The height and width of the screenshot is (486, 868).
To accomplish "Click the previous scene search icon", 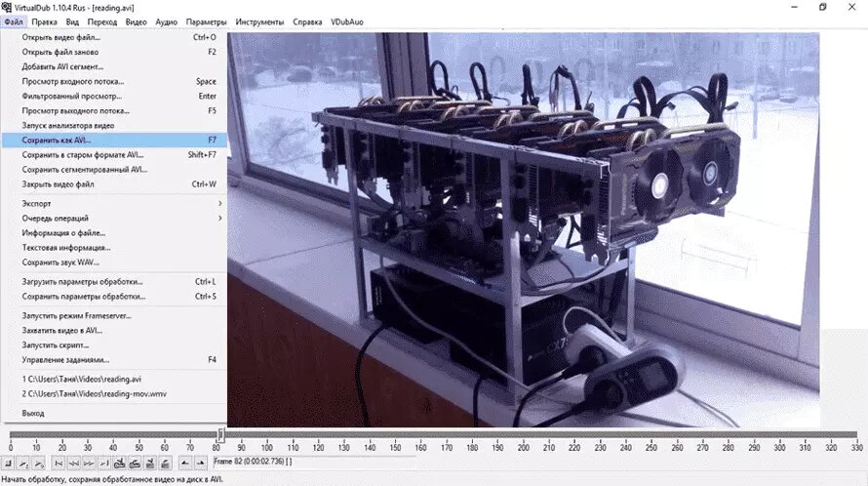I will (150, 463).
